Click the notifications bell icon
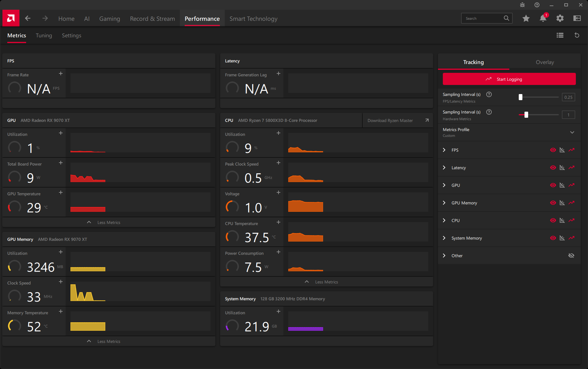Image resolution: width=588 pixels, height=369 pixels. coord(543,19)
